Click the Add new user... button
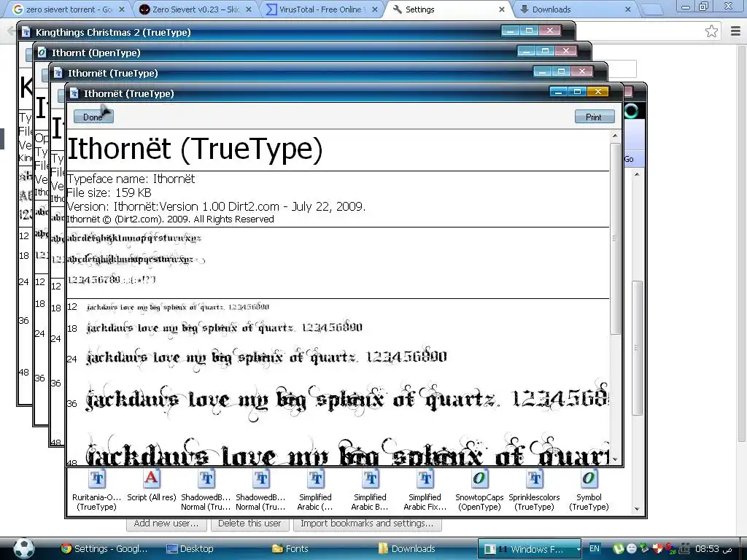Viewport: 747px width, 560px height. 166,524
